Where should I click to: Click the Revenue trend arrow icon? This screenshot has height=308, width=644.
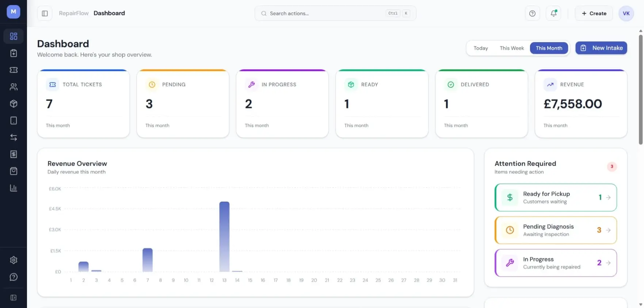(x=550, y=84)
